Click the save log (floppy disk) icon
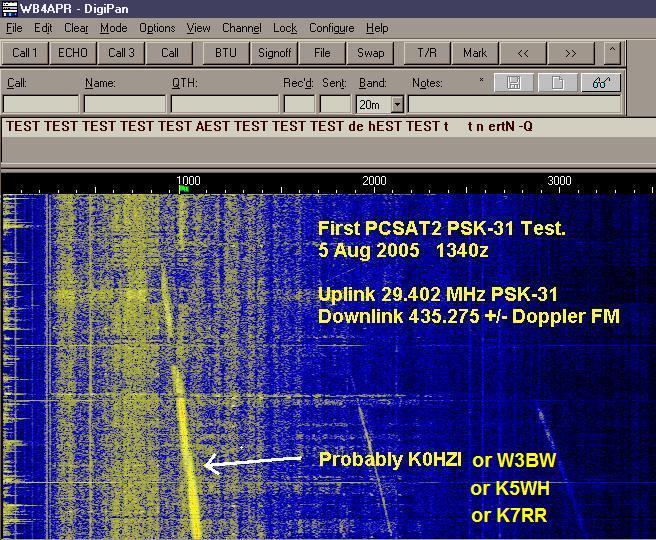The height and width of the screenshot is (540, 656). pyautogui.click(x=514, y=83)
